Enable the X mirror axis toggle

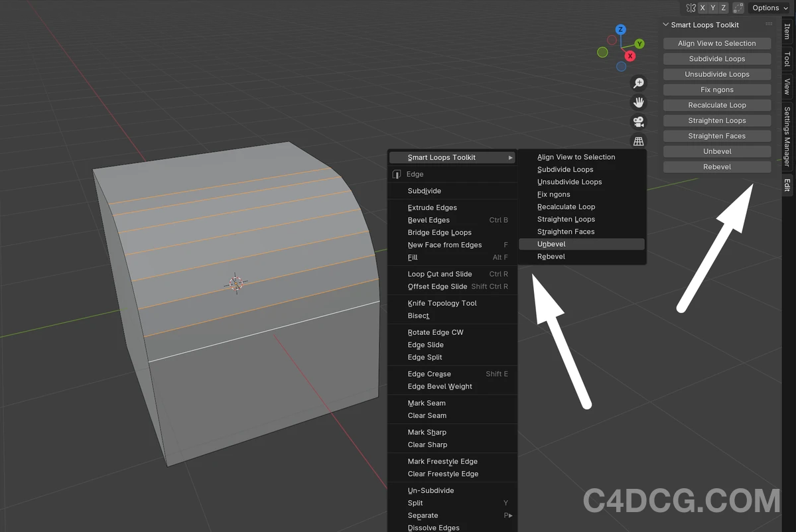tap(702, 7)
